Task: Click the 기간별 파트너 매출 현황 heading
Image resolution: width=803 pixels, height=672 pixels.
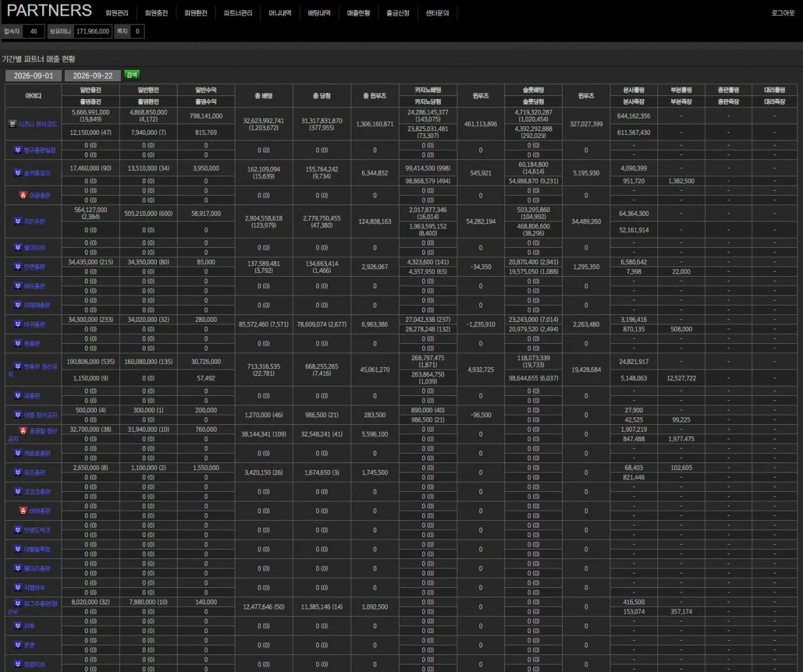Action: (38, 59)
